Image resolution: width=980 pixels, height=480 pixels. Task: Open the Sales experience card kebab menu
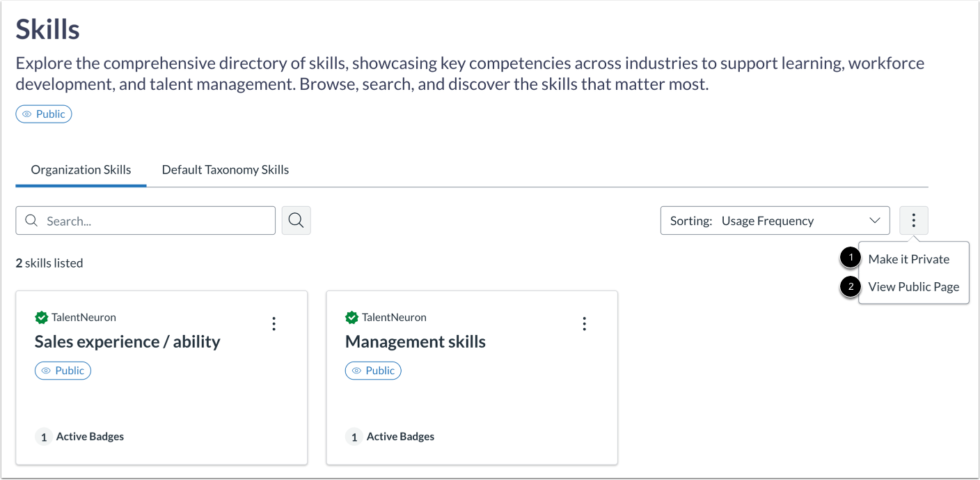coord(274,323)
